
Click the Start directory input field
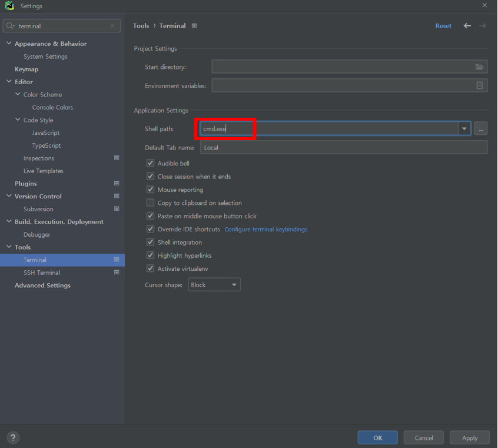(349, 67)
